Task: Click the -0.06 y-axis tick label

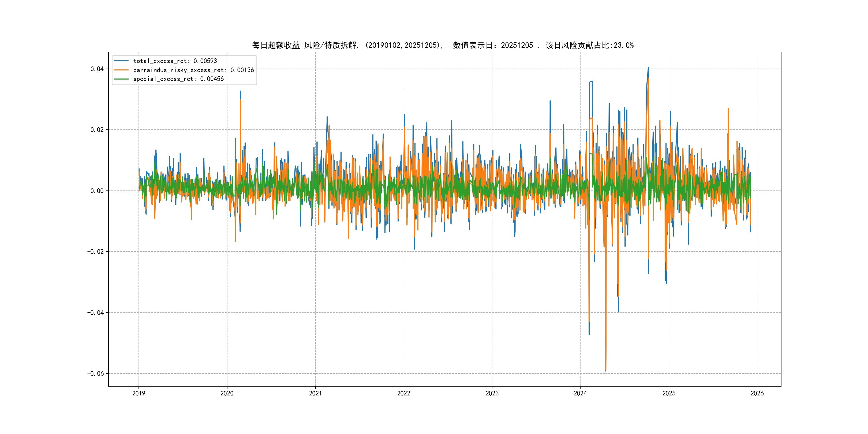Action: coord(95,373)
